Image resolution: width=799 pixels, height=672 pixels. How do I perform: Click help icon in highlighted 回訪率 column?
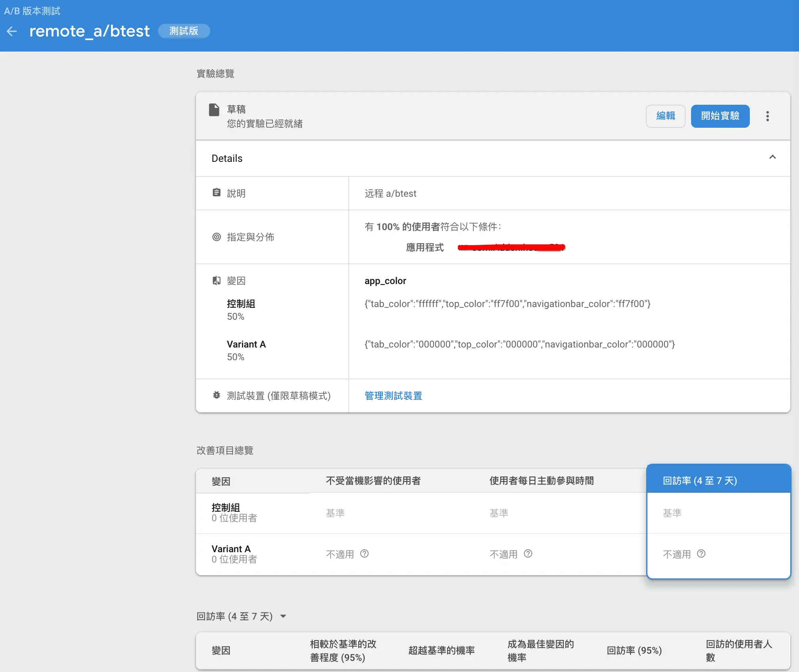pos(701,553)
